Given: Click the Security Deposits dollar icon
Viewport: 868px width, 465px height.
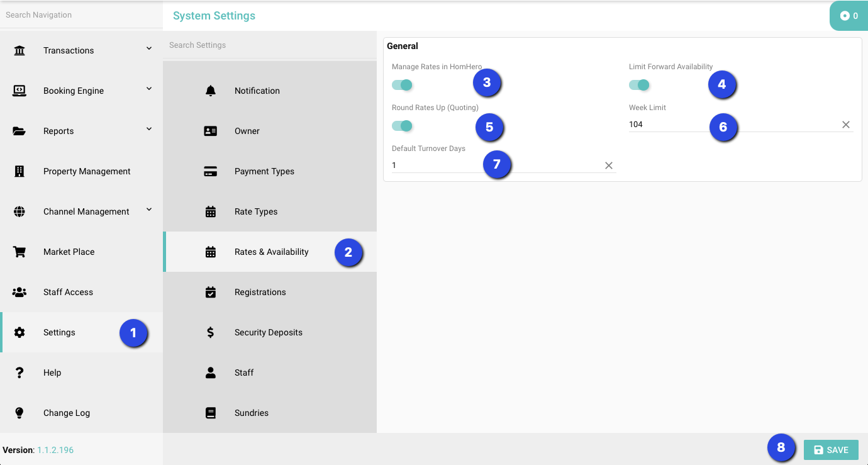Looking at the screenshot, I should 211,332.
